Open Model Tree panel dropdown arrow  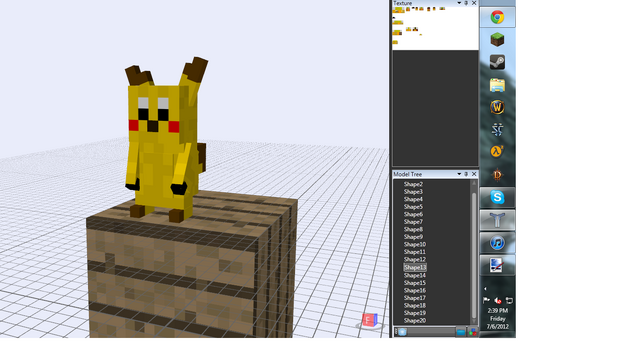459,174
